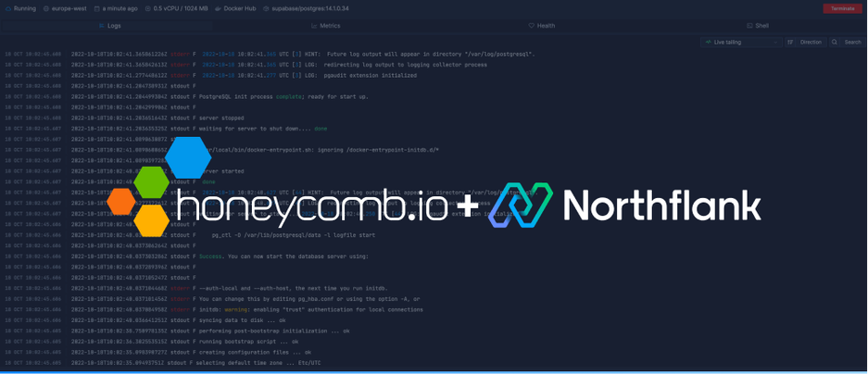
Task: Click the gauge icon beside 0.5 vCPU
Action: 148,9
